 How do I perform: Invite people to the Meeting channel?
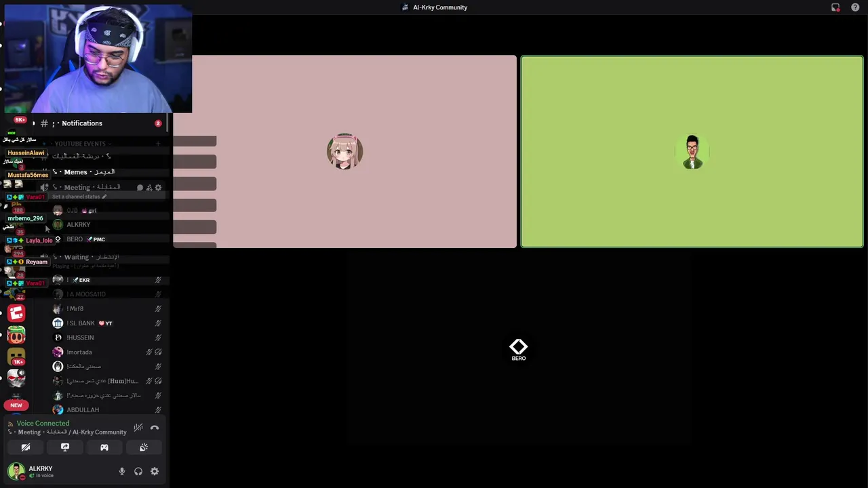click(149, 188)
